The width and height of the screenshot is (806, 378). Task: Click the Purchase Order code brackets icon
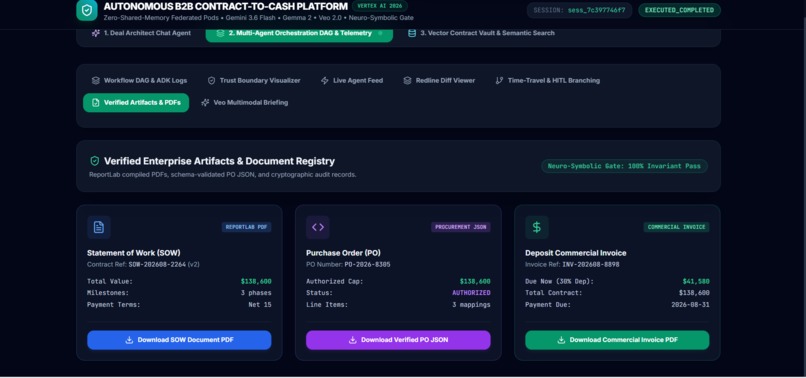(x=318, y=227)
